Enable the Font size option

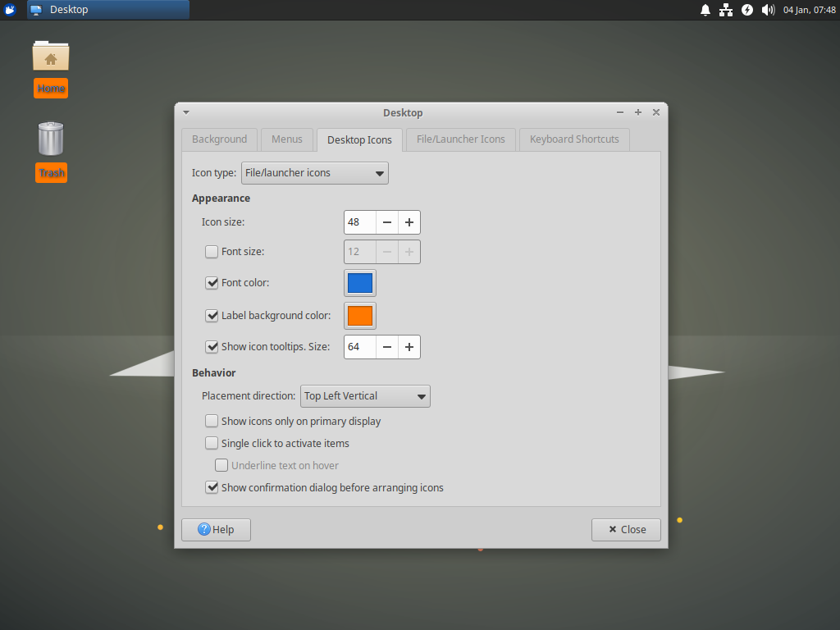[211, 252]
